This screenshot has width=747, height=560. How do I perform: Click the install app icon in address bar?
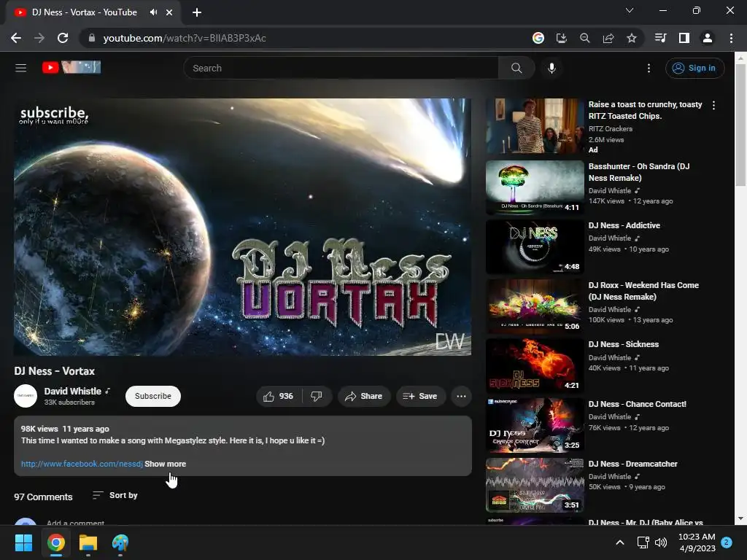click(562, 38)
